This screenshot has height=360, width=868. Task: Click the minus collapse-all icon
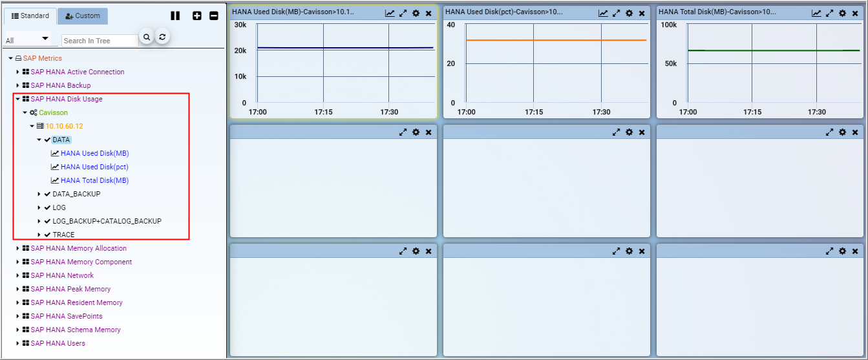[214, 16]
